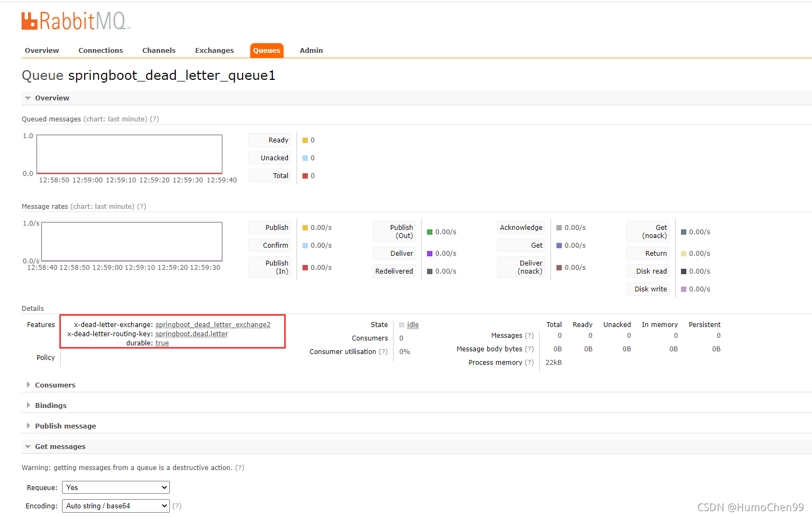Viewport: 812px width, 517px height.
Task: Click help icon next to Message body bytes
Action: coord(529,349)
